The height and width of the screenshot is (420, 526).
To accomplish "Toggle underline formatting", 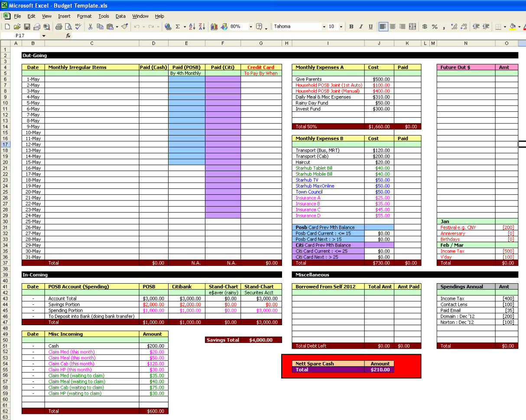I will click(x=370, y=26).
